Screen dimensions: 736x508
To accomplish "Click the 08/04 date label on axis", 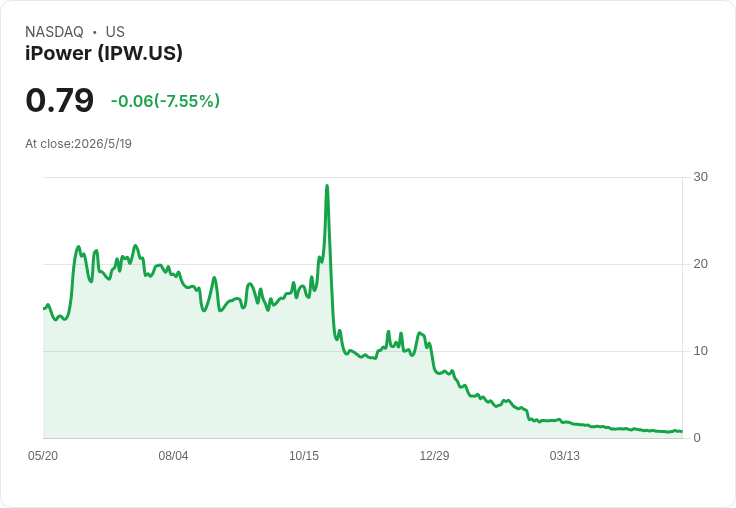I will point(173,455).
